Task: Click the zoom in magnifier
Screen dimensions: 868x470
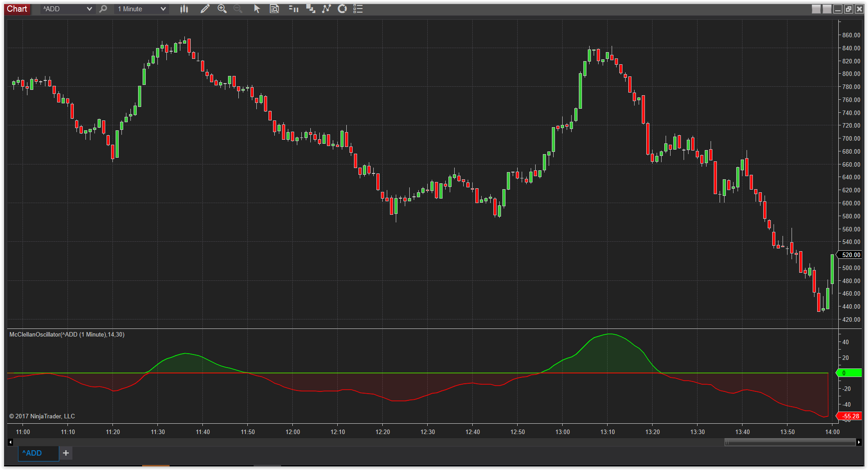Action: [222, 9]
